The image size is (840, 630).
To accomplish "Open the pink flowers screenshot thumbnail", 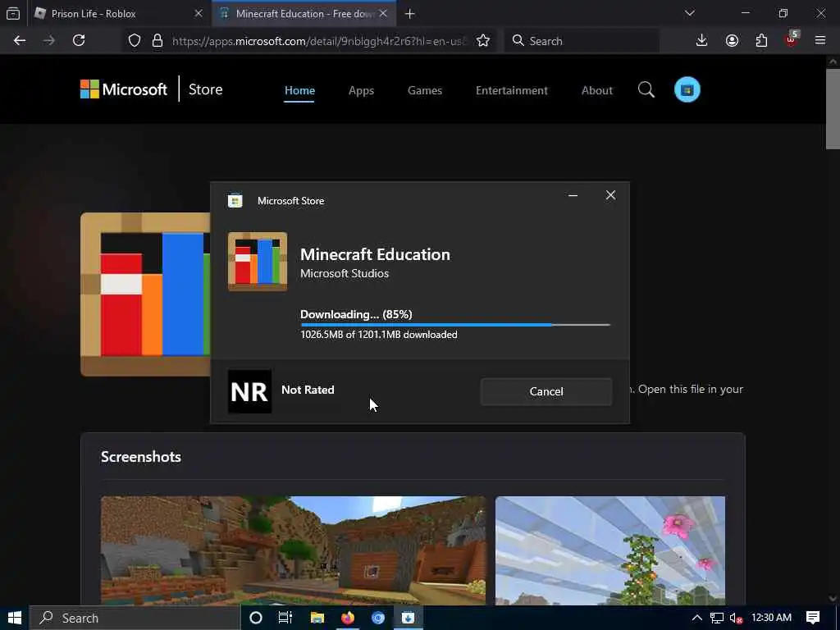I will [610, 550].
